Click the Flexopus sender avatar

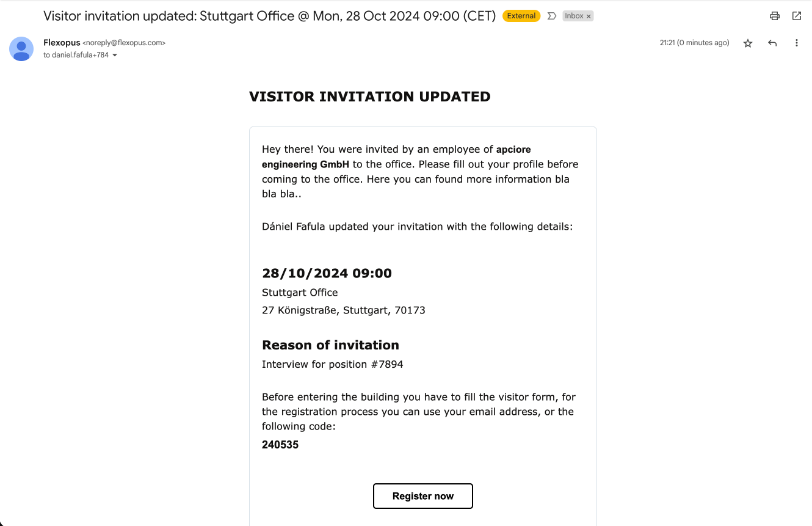point(21,49)
